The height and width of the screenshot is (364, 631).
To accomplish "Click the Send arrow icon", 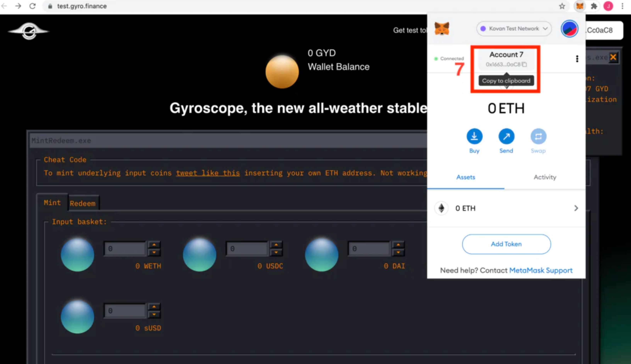I will click(x=506, y=136).
